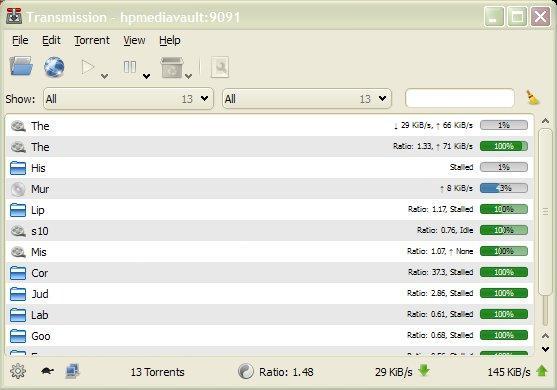Click the 'Ratio: 0.76, Idle' status

click(445, 230)
